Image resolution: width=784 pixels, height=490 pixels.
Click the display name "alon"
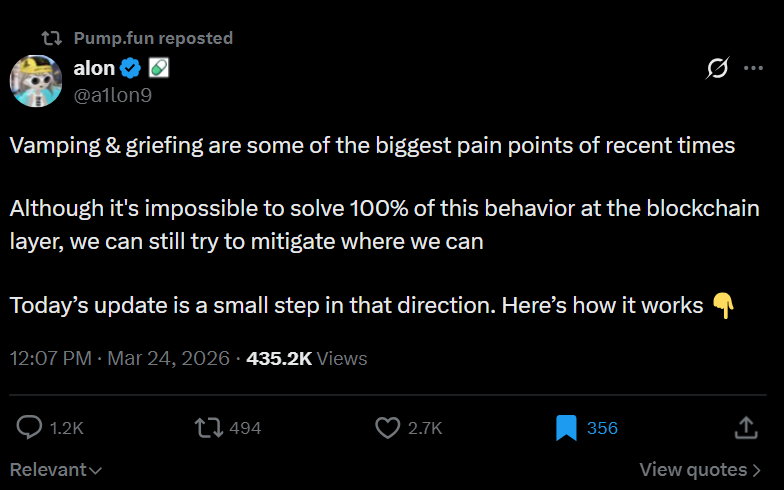94,69
